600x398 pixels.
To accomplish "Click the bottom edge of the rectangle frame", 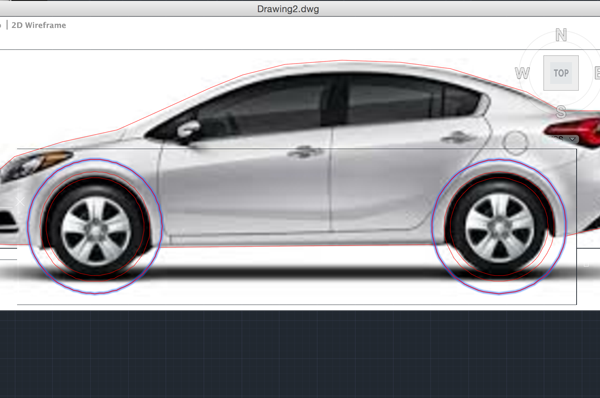I will [297, 305].
